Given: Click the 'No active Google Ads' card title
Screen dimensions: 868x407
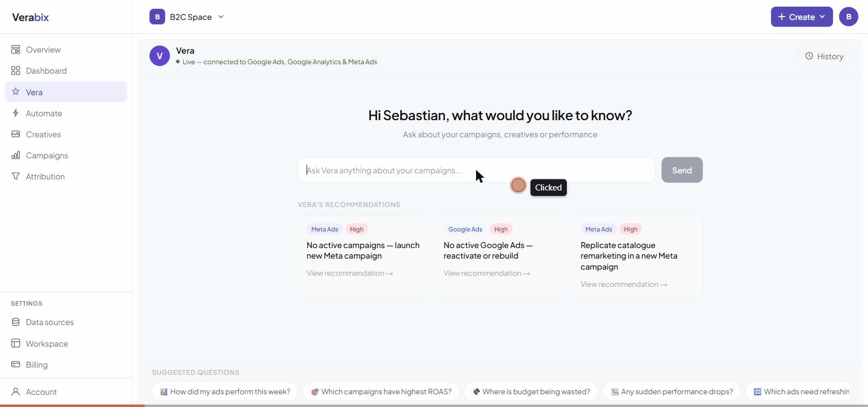Looking at the screenshot, I should [488, 250].
